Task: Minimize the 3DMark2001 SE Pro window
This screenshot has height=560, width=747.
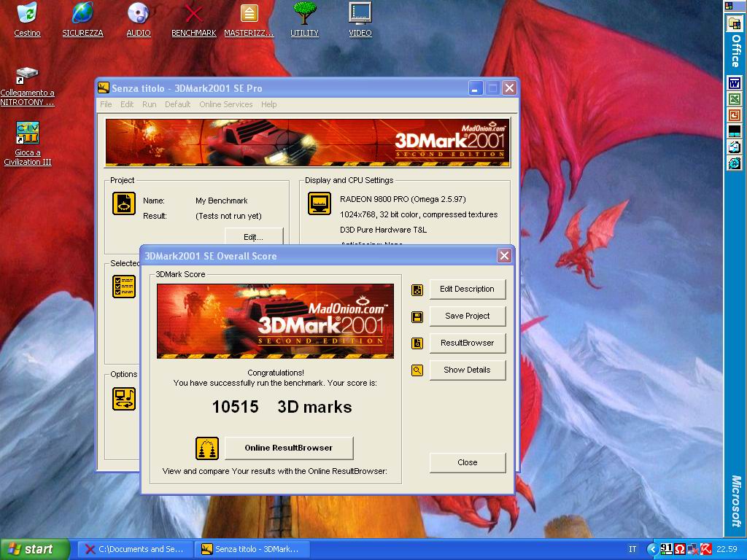Action: click(x=476, y=88)
